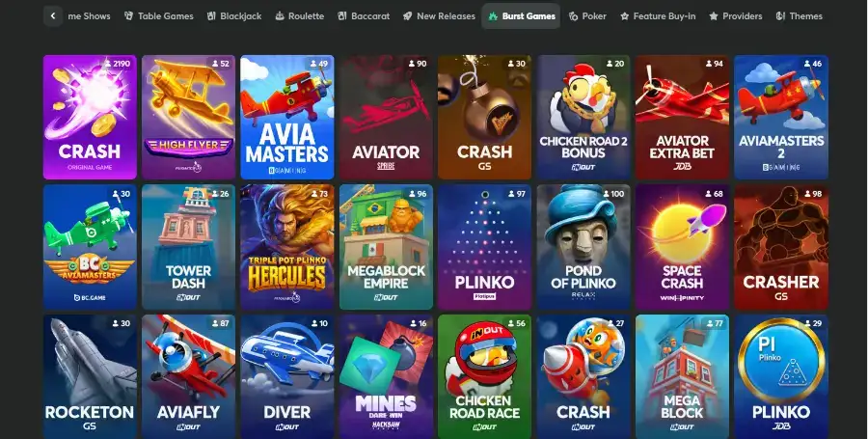Open the Pond of Plinko game card
The height and width of the screenshot is (439, 868).
coord(583,247)
